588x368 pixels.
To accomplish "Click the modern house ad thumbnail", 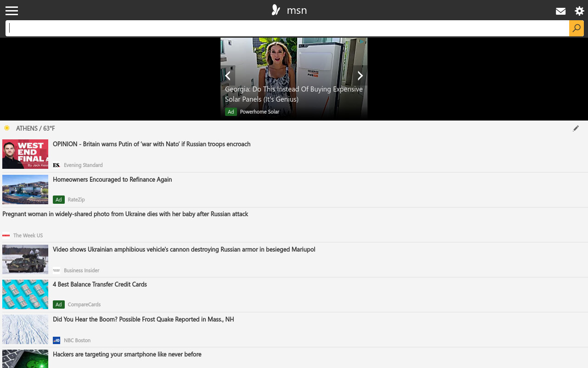I will click(25, 190).
